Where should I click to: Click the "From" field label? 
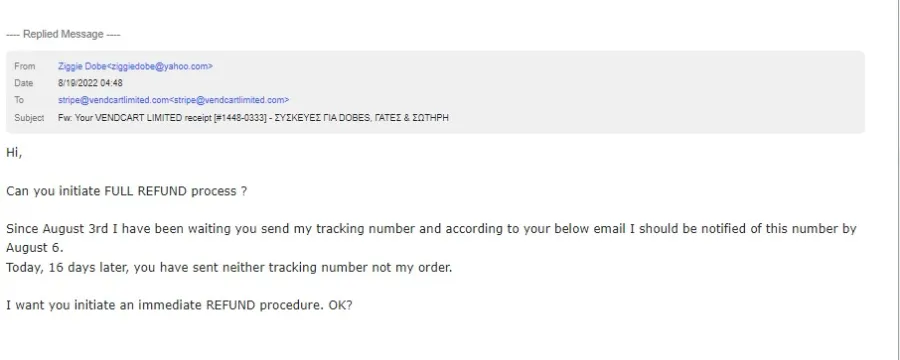(x=25, y=67)
